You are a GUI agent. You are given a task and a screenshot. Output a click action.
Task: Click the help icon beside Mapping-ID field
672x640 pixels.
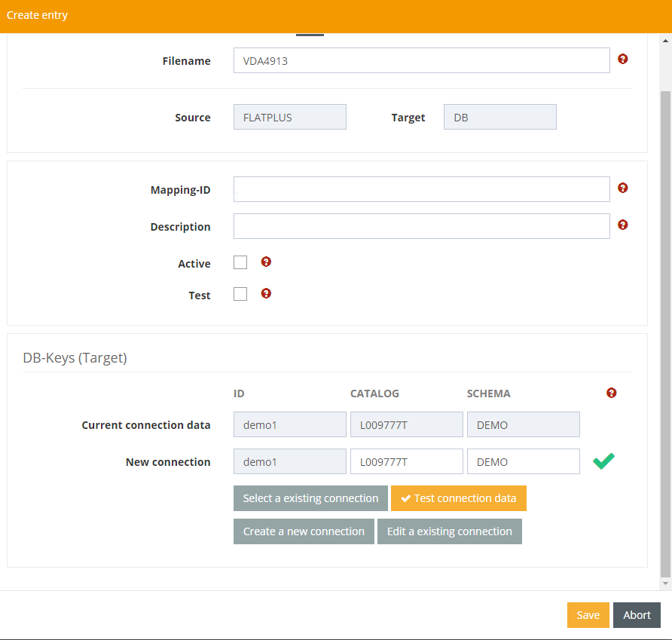pos(622,188)
